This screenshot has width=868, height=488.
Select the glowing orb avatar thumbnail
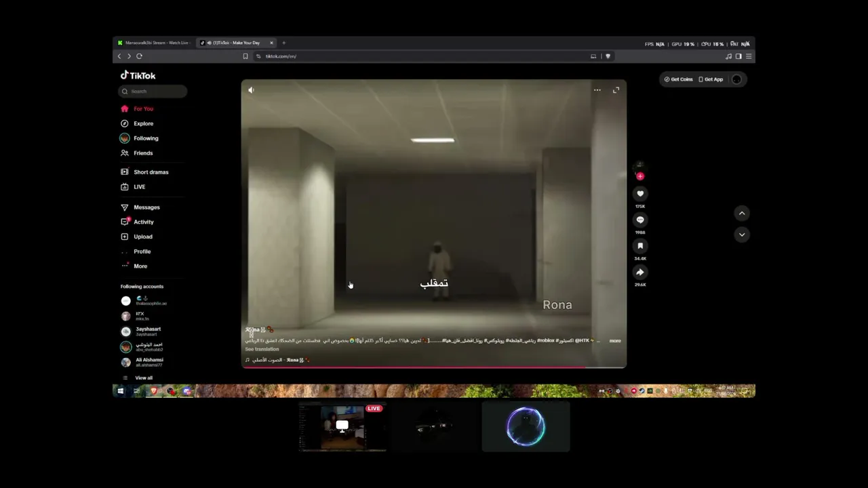coord(526,427)
